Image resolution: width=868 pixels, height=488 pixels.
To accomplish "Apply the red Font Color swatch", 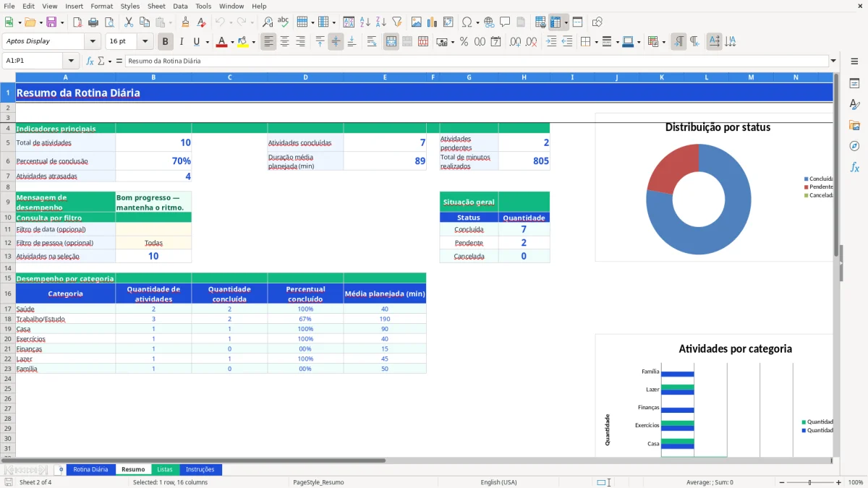I will coord(221,42).
